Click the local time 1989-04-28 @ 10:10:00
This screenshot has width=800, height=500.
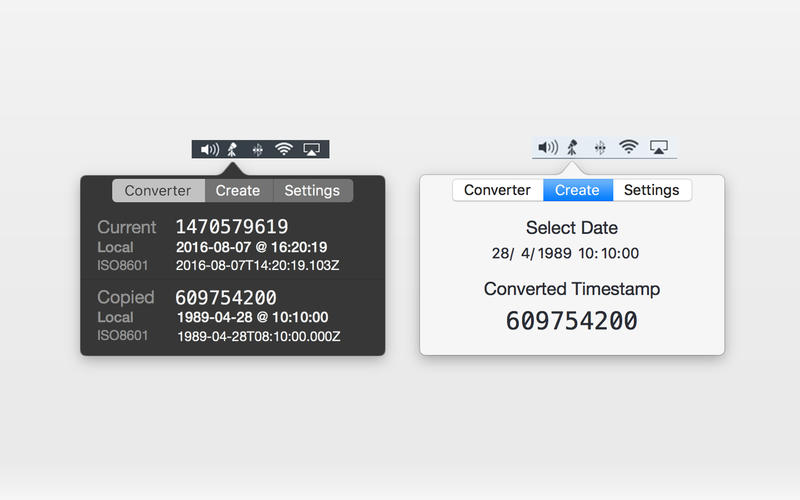pos(253,317)
